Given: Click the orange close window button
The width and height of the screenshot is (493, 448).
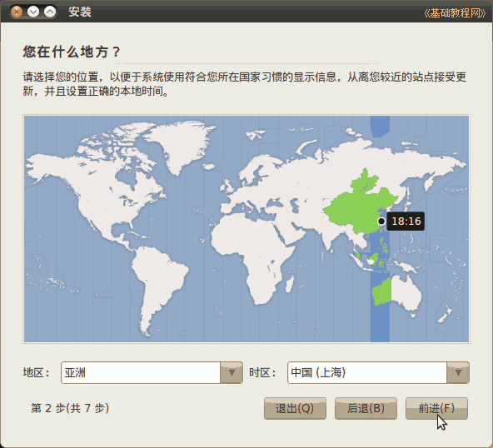Looking at the screenshot, I should tap(17, 12).
